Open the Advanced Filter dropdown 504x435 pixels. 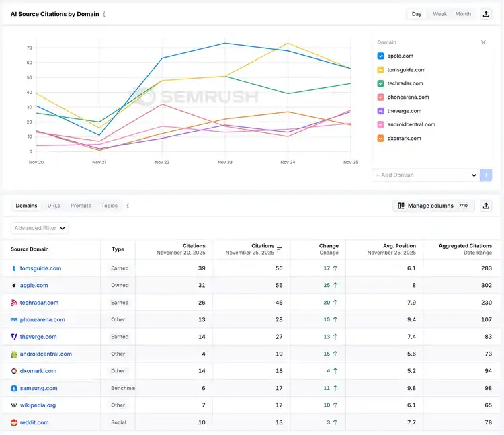tap(40, 228)
